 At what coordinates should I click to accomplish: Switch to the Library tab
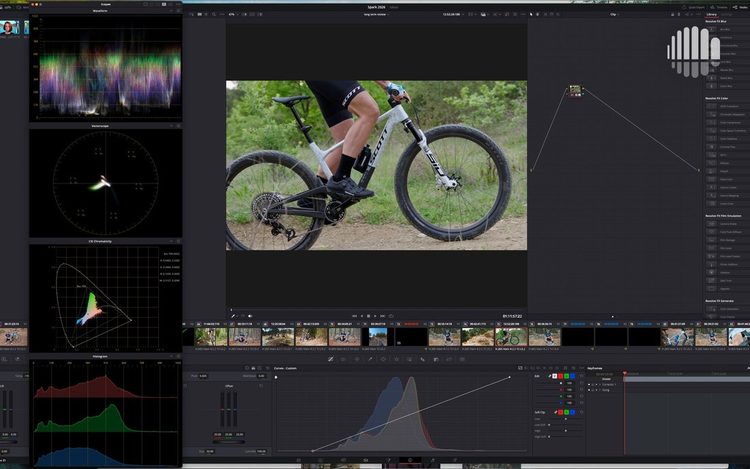point(712,14)
